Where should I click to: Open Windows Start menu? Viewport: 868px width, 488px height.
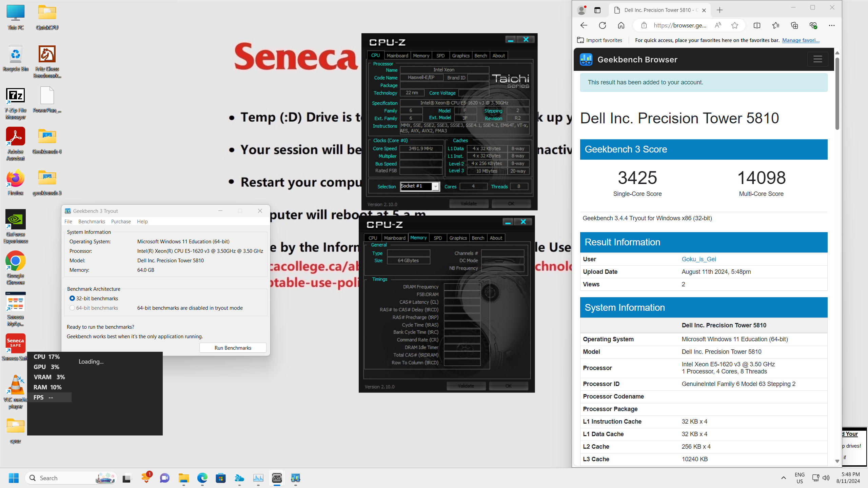14,478
